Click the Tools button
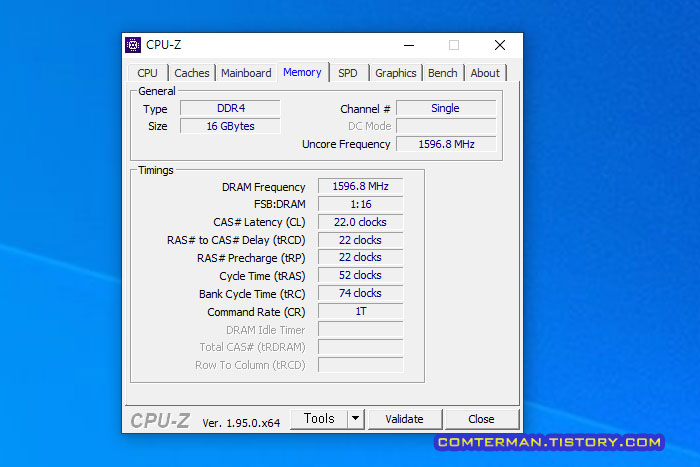 pyautogui.click(x=319, y=419)
